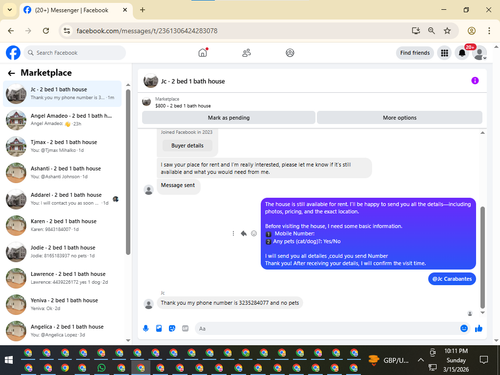The image size is (500, 375).
Task: Click the @Jc Carabantes mention
Action: (x=452, y=279)
